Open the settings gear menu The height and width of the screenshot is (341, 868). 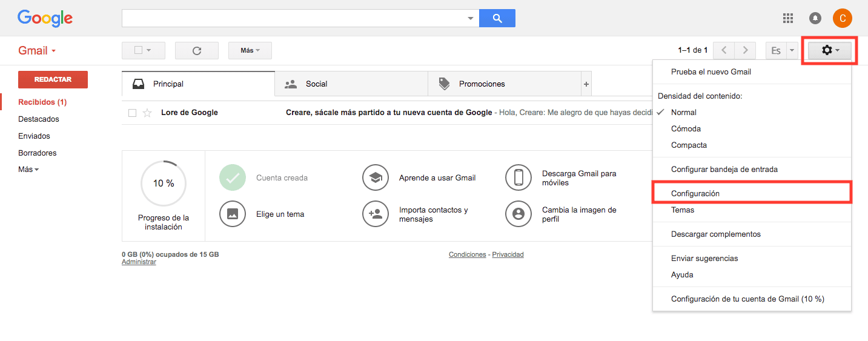coord(829,51)
